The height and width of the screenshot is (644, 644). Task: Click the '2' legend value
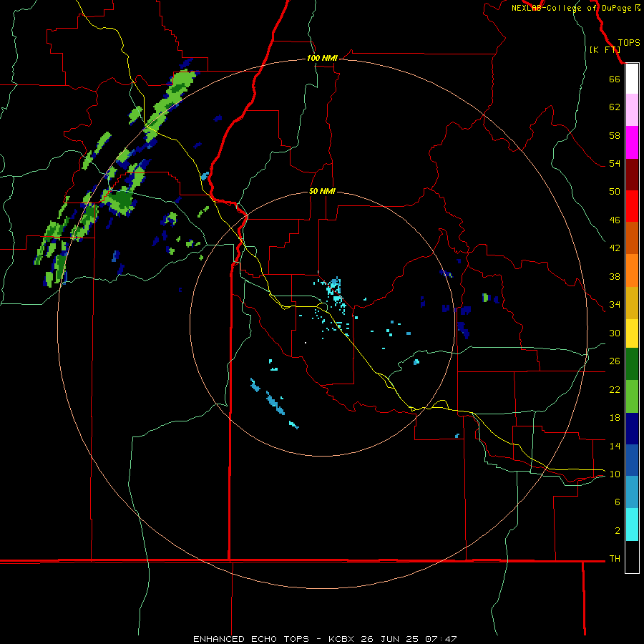(x=618, y=530)
